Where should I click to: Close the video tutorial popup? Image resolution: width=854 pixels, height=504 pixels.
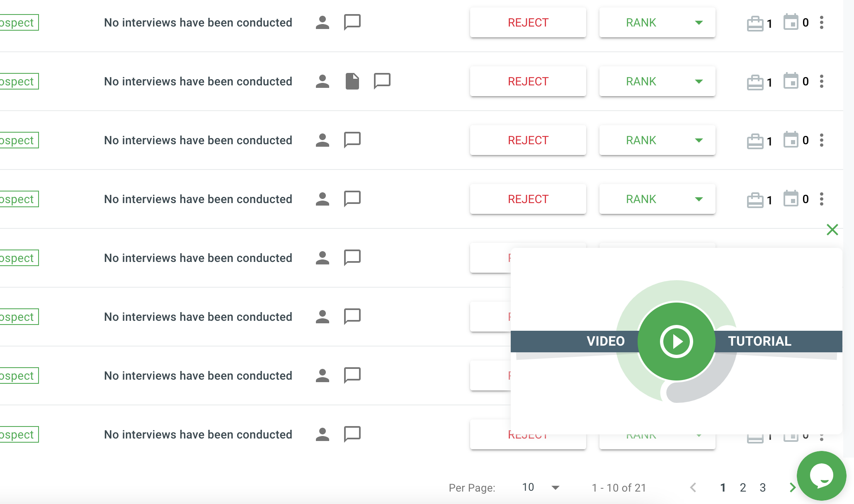click(x=832, y=230)
